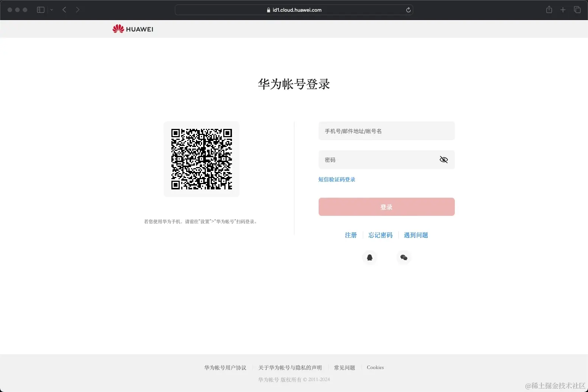Open the 遇到问题 link

tap(416, 235)
